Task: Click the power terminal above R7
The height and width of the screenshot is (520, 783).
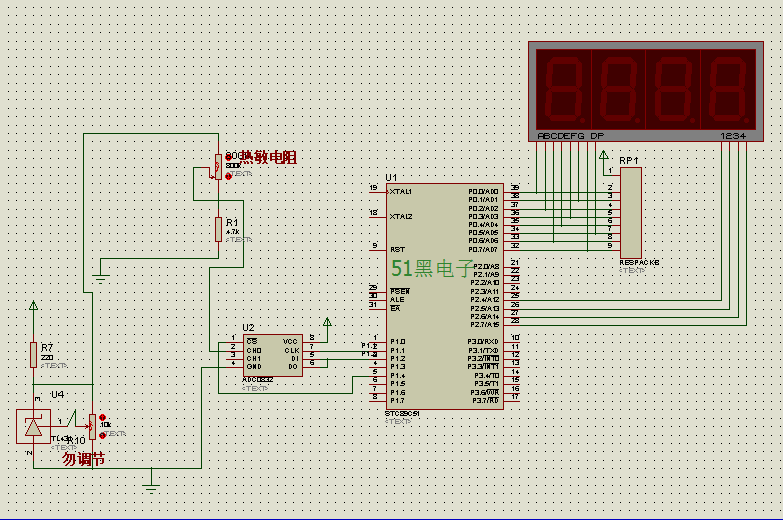Action: (33, 306)
